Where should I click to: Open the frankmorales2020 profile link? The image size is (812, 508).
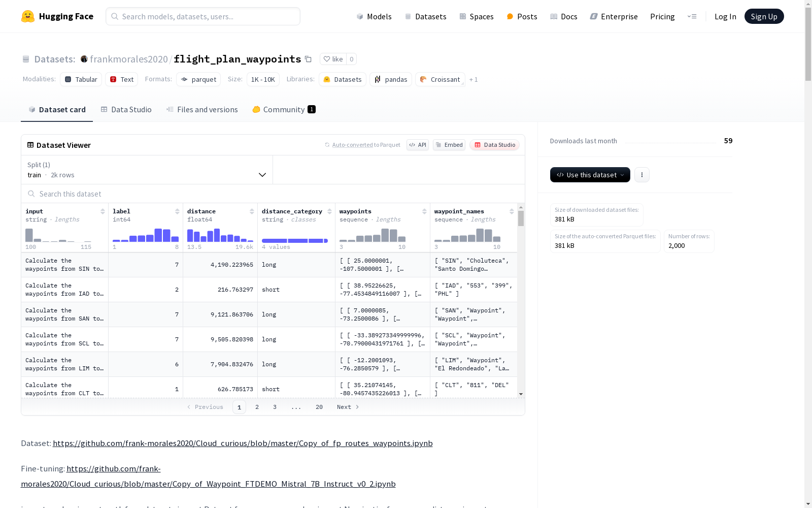click(129, 59)
